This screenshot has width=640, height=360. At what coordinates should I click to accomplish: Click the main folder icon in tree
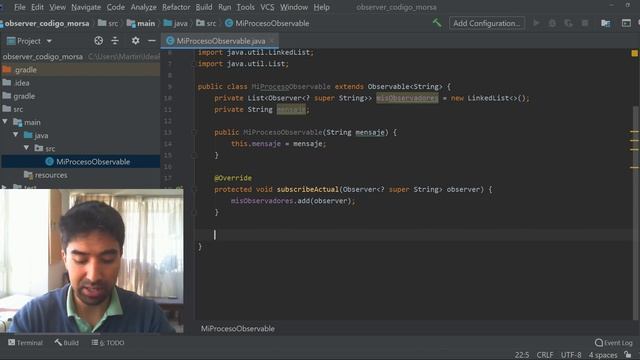coord(18,122)
